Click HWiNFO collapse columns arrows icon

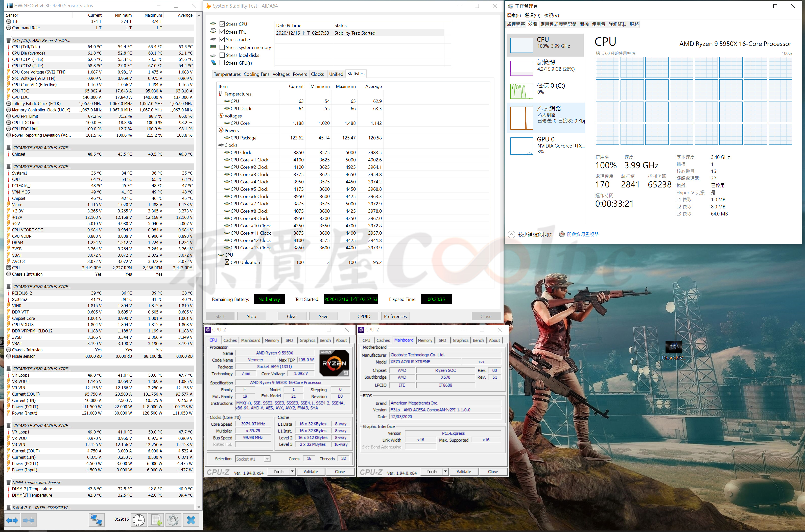pyautogui.click(x=29, y=520)
